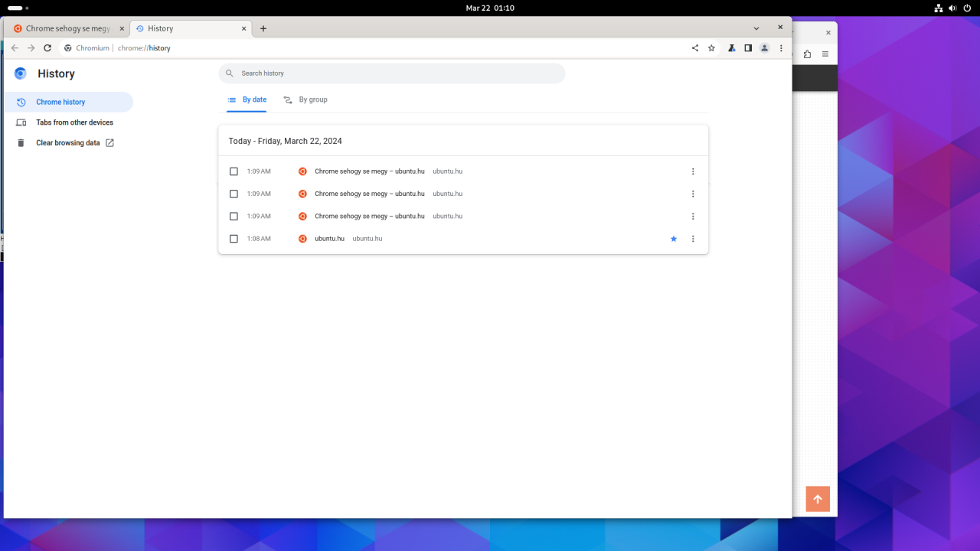
Task: Click the blue bookmark star on ubuntu.hu row
Action: point(674,239)
